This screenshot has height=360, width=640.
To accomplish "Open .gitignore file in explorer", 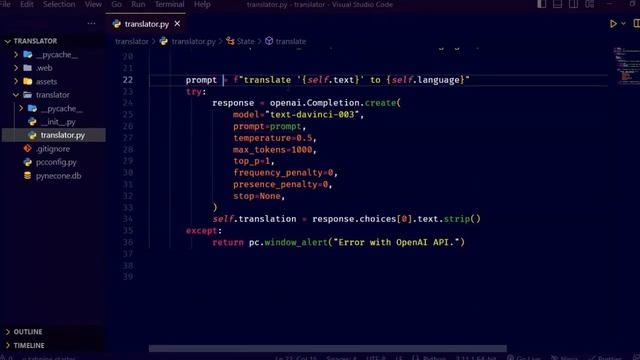I will (x=52, y=149).
